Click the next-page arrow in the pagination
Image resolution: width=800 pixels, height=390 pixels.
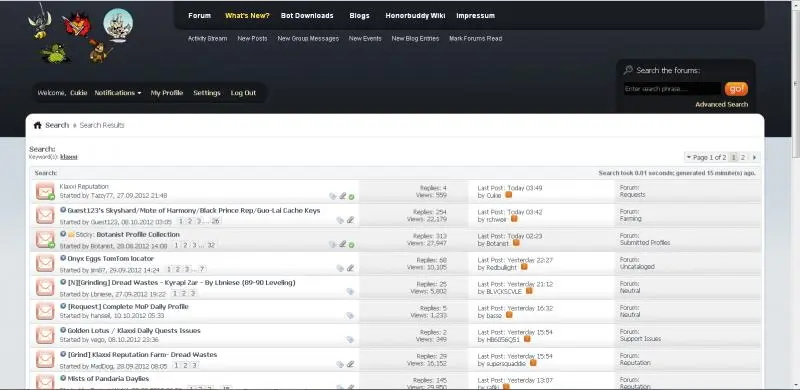click(754, 157)
